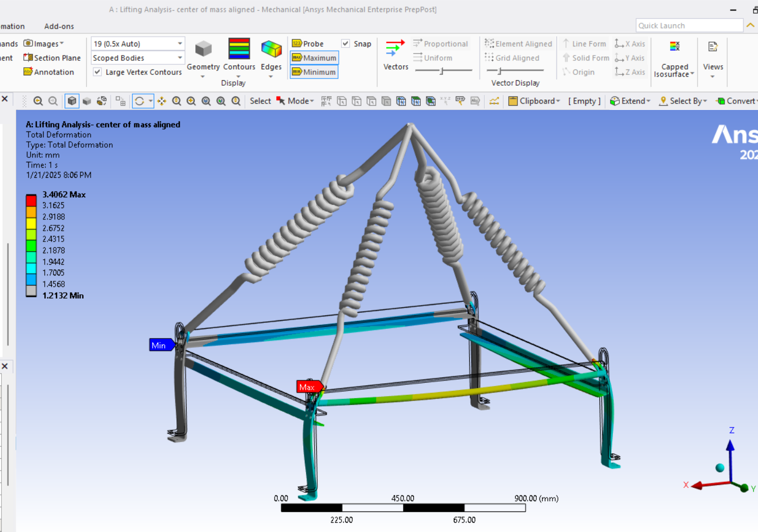Click the Edges display icon
The width and height of the screenshot is (758, 532).
coord(271,50)
